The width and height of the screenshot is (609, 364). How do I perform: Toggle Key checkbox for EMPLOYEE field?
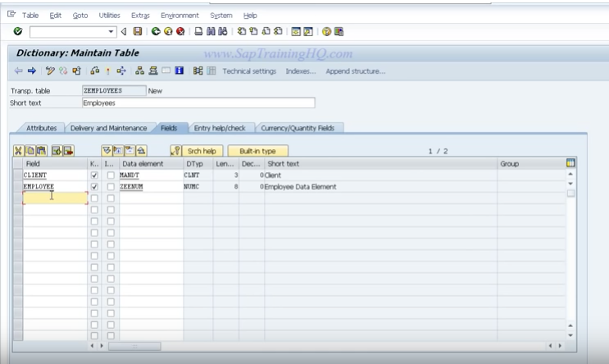point(94,186)
